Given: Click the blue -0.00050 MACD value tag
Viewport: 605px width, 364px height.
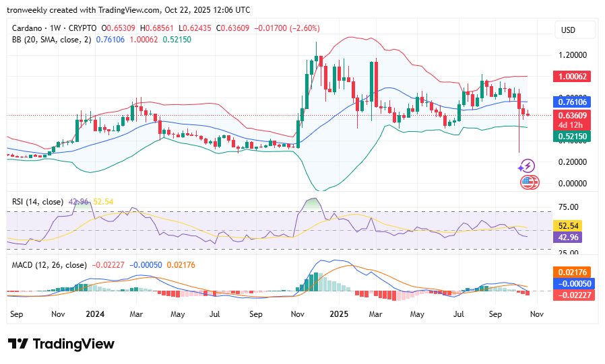Looking at the screenshot, I should click(572, 283).
